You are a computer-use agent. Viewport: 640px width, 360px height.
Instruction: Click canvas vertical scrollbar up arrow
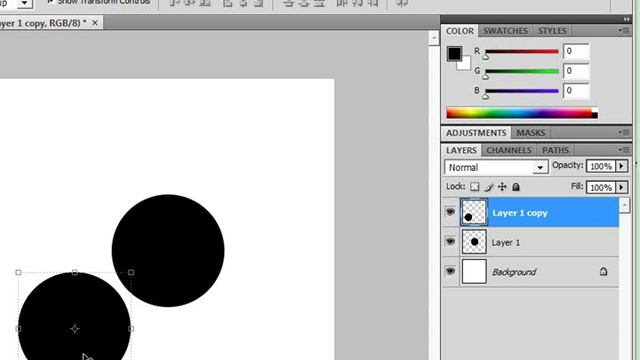(x=433, y=38)
